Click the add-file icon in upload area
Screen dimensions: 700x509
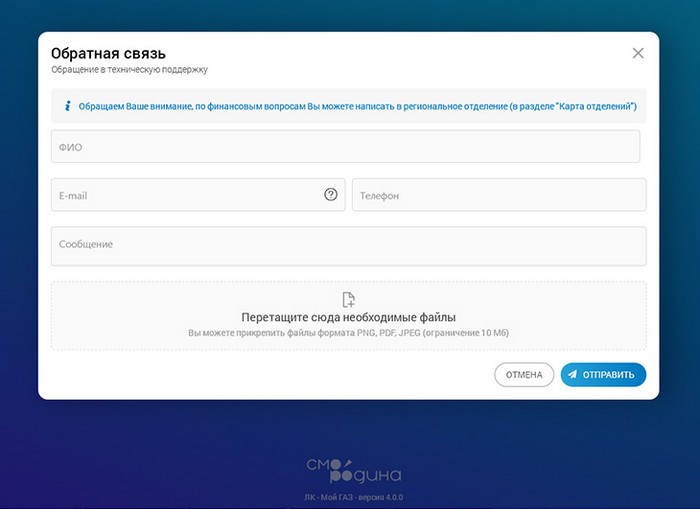pyautogui.click(x=349, y=300)
